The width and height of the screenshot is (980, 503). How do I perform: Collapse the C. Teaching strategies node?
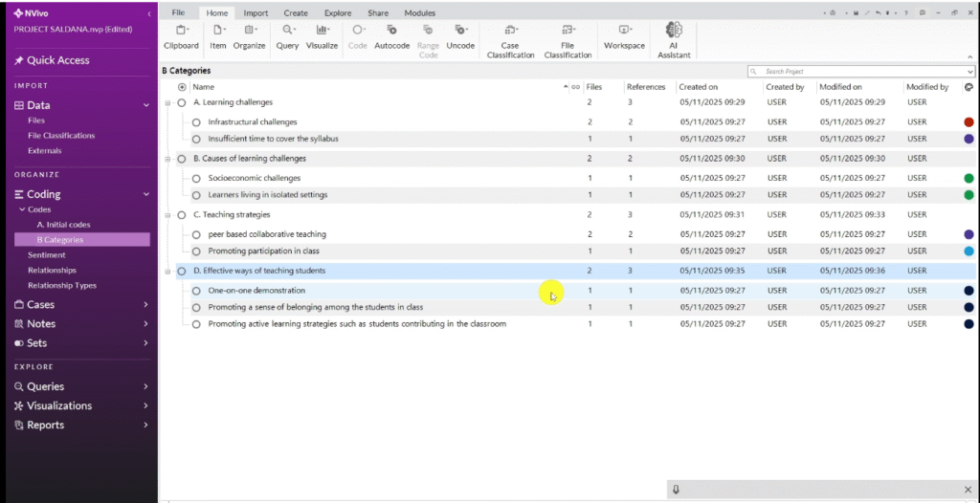(168, 215)
